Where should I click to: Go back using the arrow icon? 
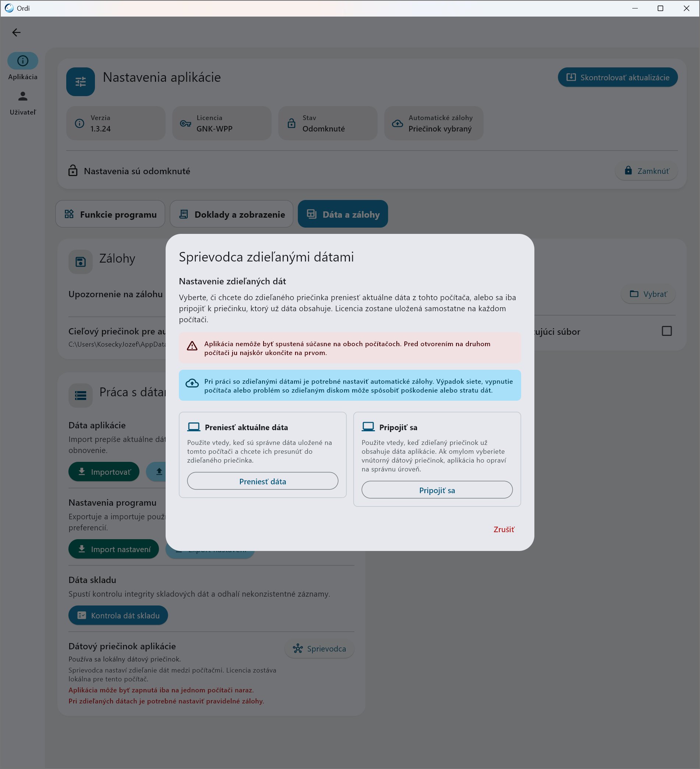[17, 32]
